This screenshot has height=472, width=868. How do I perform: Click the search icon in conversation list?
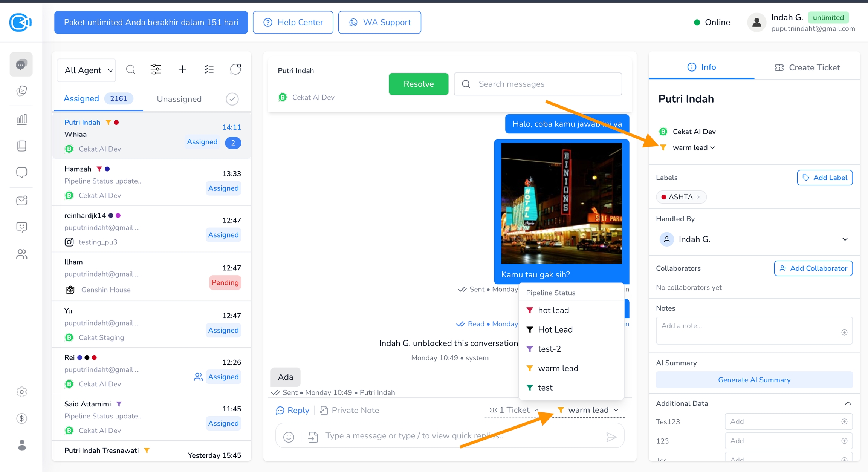coord(131,70)
